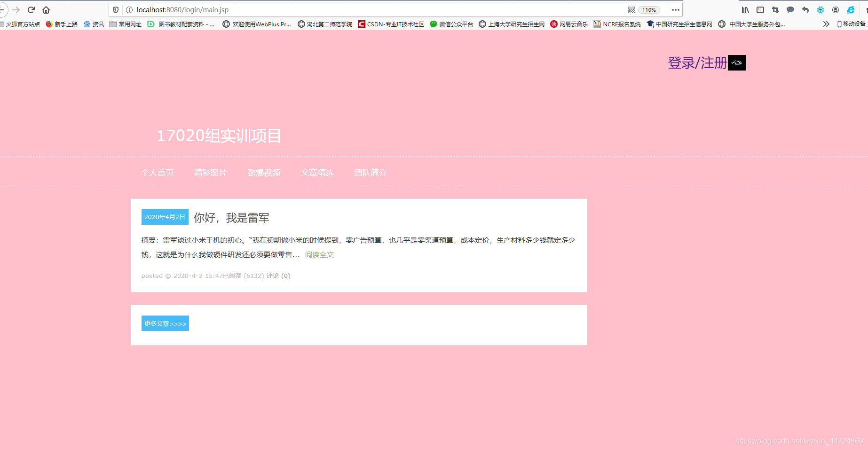Click the 17020组实训项目 site title

(x=219, y=136)
